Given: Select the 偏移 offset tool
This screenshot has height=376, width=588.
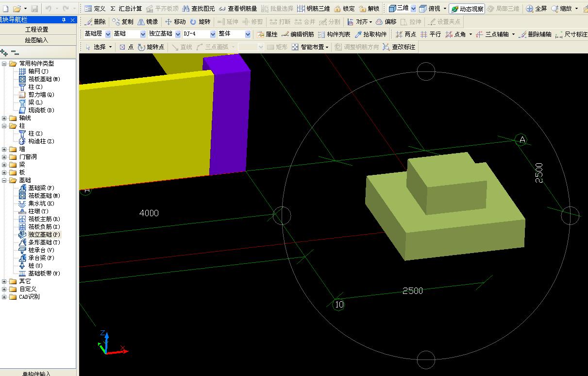Looking at the screenshot, I should (386, 22).
